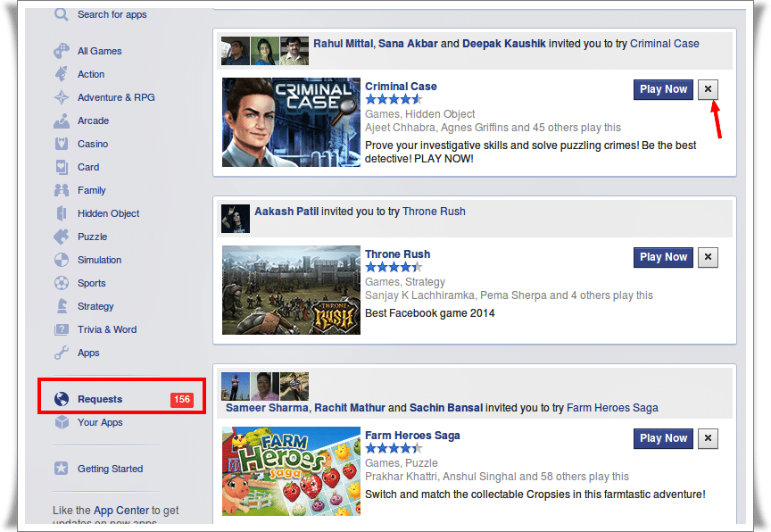This screenshot has width=771, height=532.
Task: Open Rachit Mathur's profile link
Action: click(350, 408)
